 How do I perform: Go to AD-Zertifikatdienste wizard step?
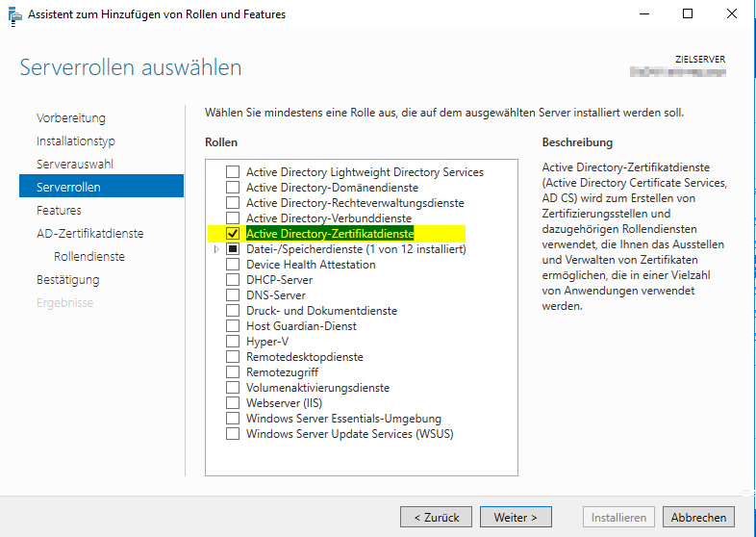[x=90, y=234]
